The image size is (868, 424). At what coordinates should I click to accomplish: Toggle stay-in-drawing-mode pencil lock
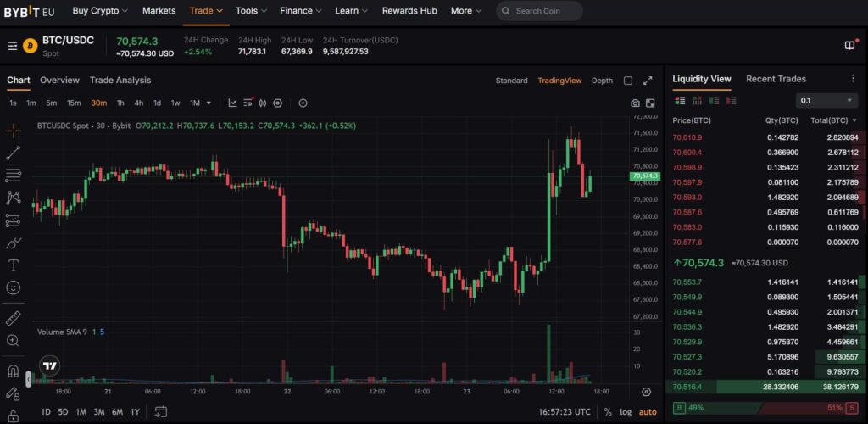click(14, 393)
